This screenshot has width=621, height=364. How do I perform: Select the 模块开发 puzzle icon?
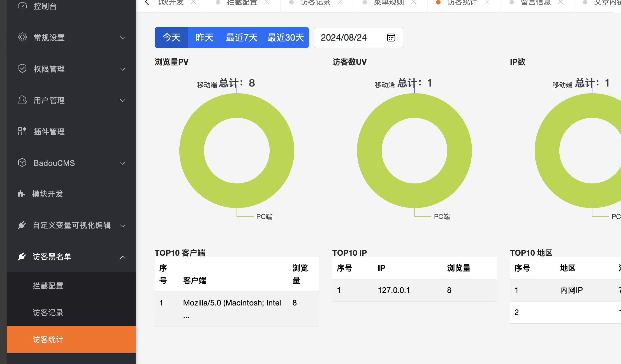(x=22, y=193)
